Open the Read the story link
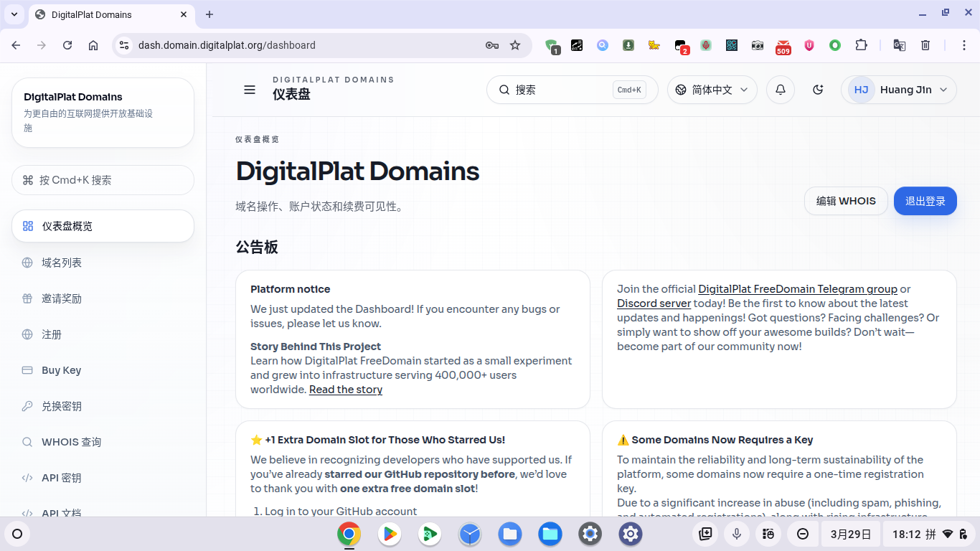Screen dimensions: 980x551 (346, 390)
